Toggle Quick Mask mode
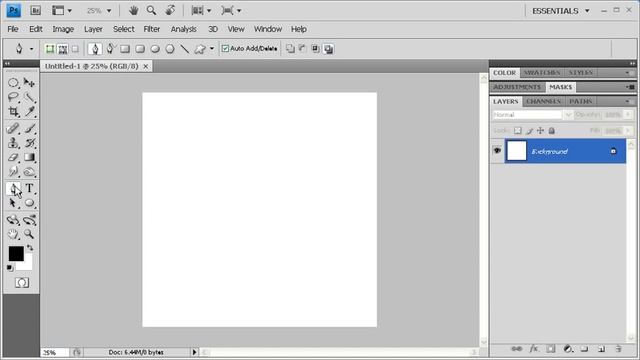 pyautogui.click(x=22, y=282)
